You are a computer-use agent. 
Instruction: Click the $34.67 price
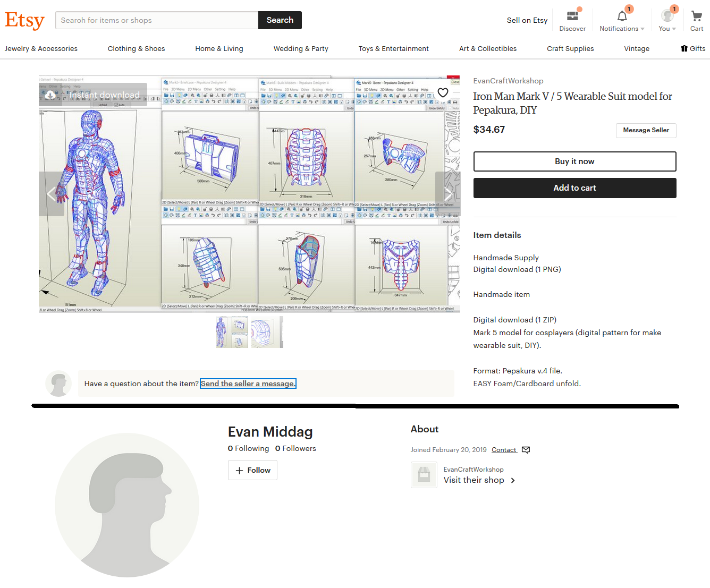click(489, 130)
